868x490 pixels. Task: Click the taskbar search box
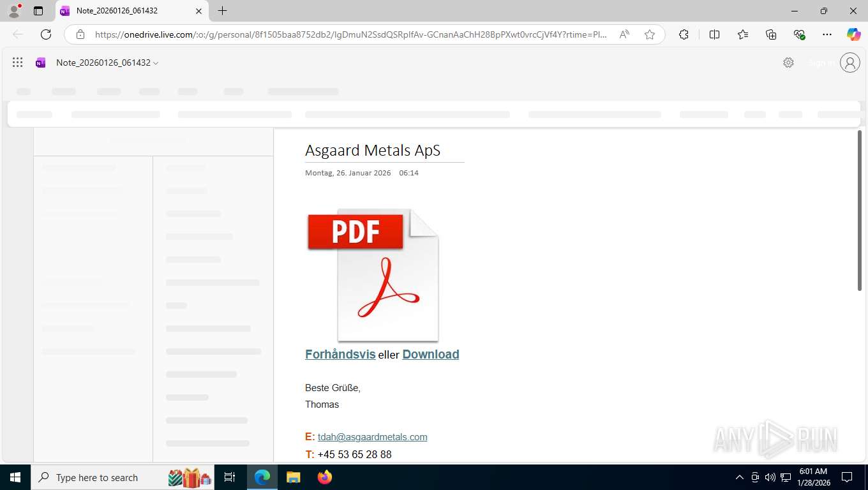tap(124, 477)
